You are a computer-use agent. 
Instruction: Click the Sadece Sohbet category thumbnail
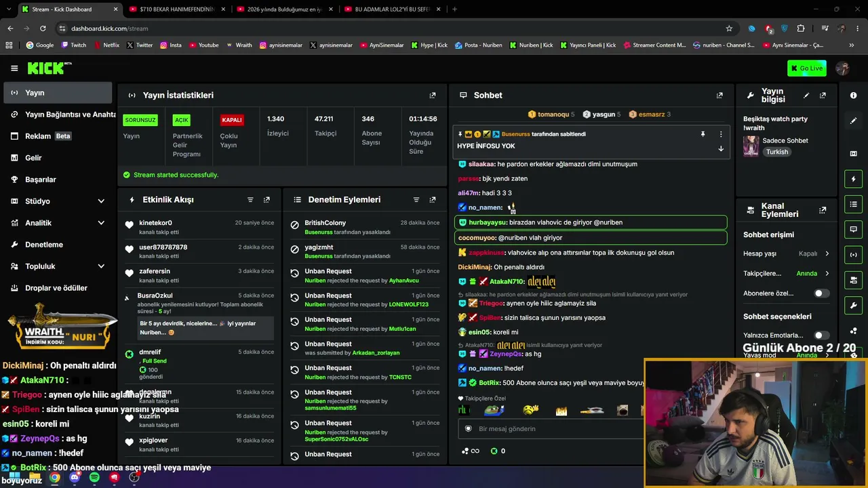[x=751, y=146]
